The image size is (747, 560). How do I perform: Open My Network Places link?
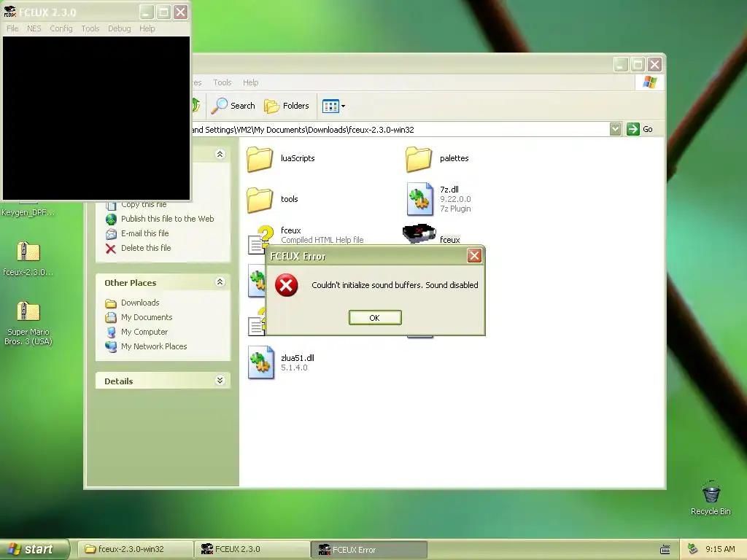pyautogui.click(x=154, y=346)
